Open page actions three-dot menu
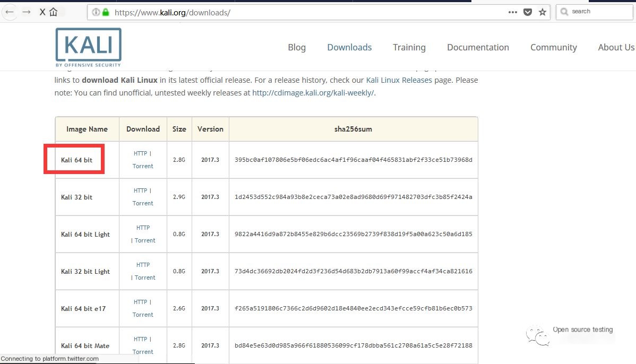Viewport: 636px width, 364px height. click(513, 12)
